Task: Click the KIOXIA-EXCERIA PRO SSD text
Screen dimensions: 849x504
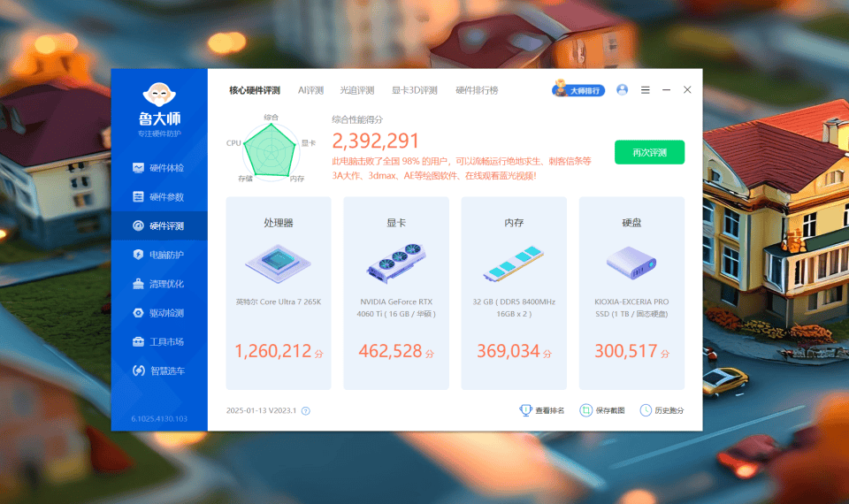Action: (x=631, y=308)
